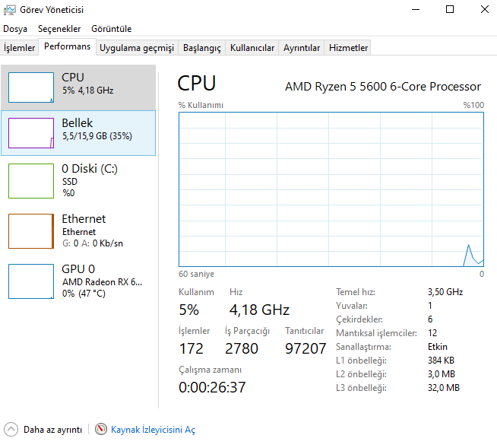Click the Task Manager title bar icon
The image size is (497, 448).
(9, 10)
